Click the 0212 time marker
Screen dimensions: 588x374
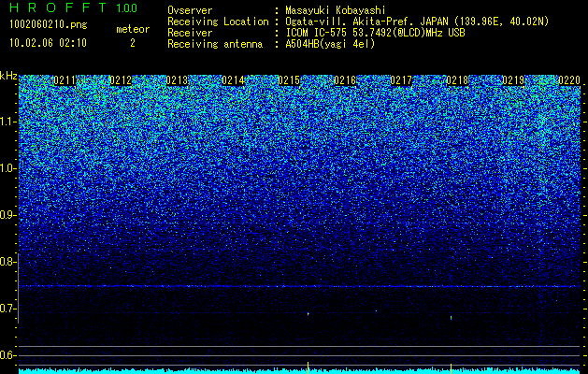(x=121, y=80)
